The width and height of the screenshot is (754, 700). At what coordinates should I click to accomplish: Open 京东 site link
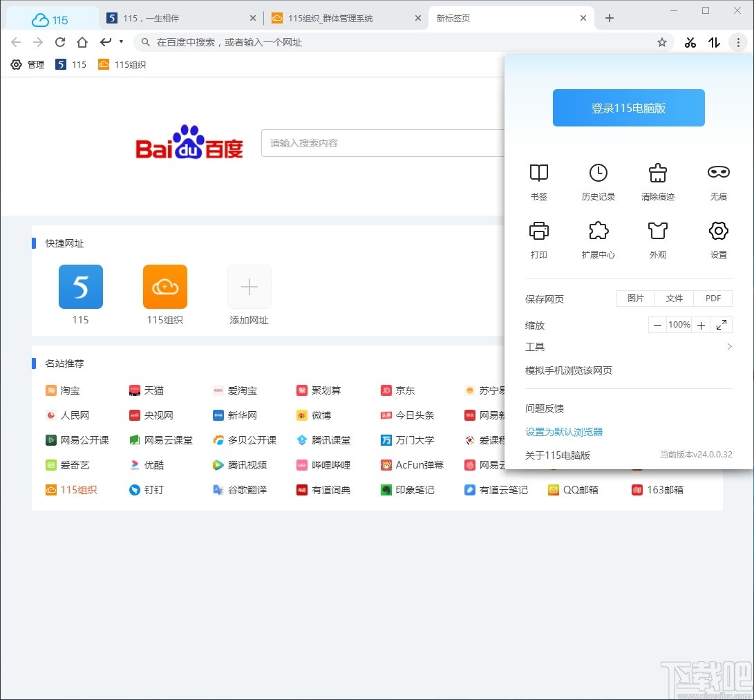(397, 390)
